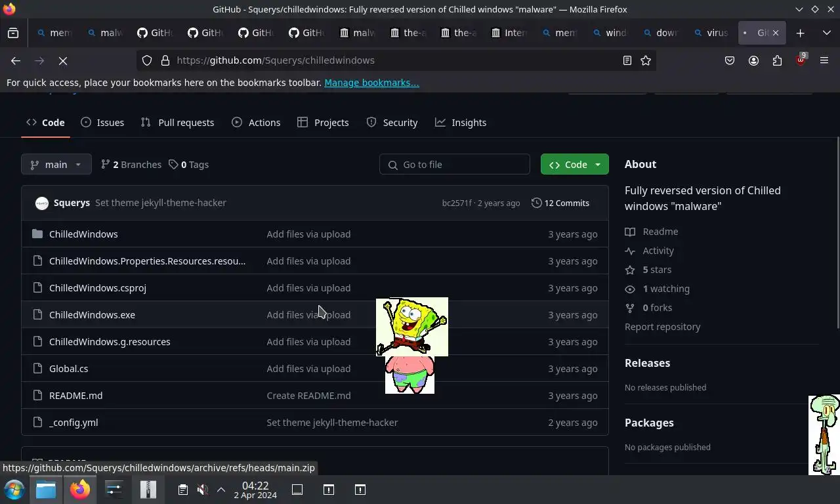Open Firefox View icon in tab strip
Viewport: 840px width, 504px height.
click(13, 33)
